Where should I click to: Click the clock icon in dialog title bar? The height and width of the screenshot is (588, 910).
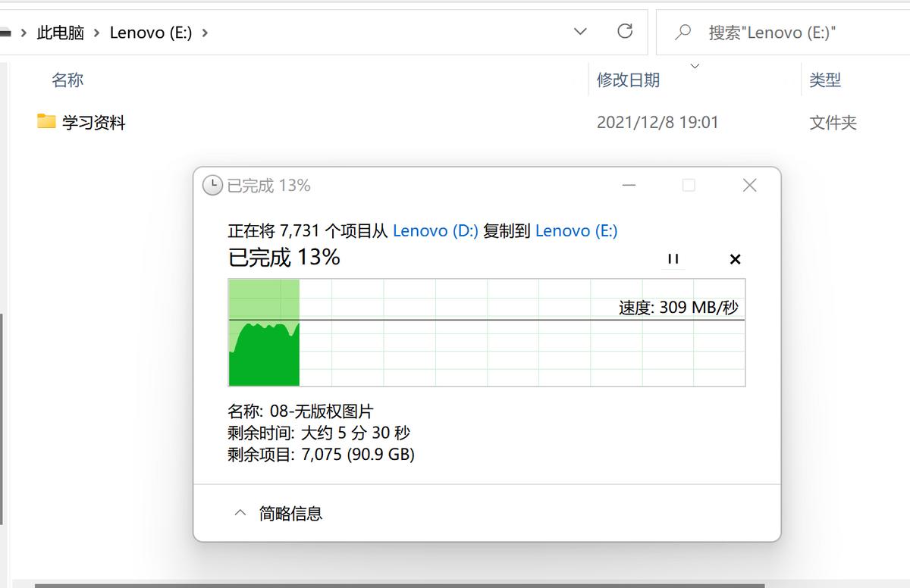coord(212,185)
